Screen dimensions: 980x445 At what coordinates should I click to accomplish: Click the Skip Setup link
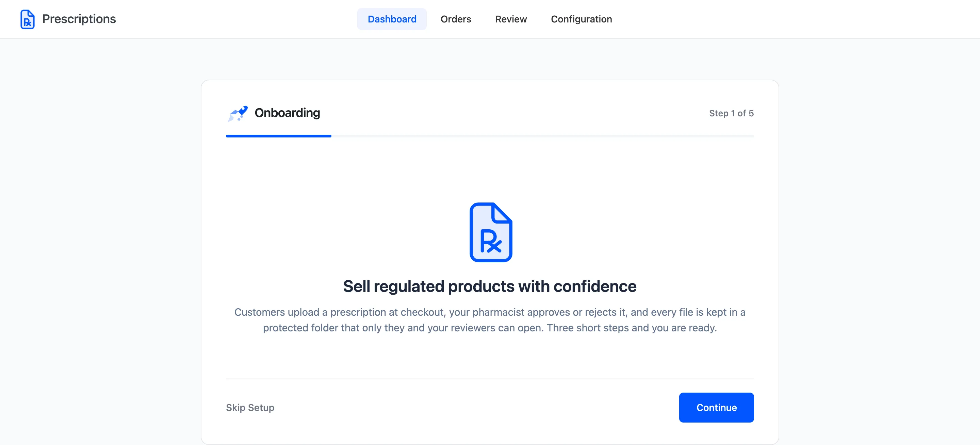250,407
